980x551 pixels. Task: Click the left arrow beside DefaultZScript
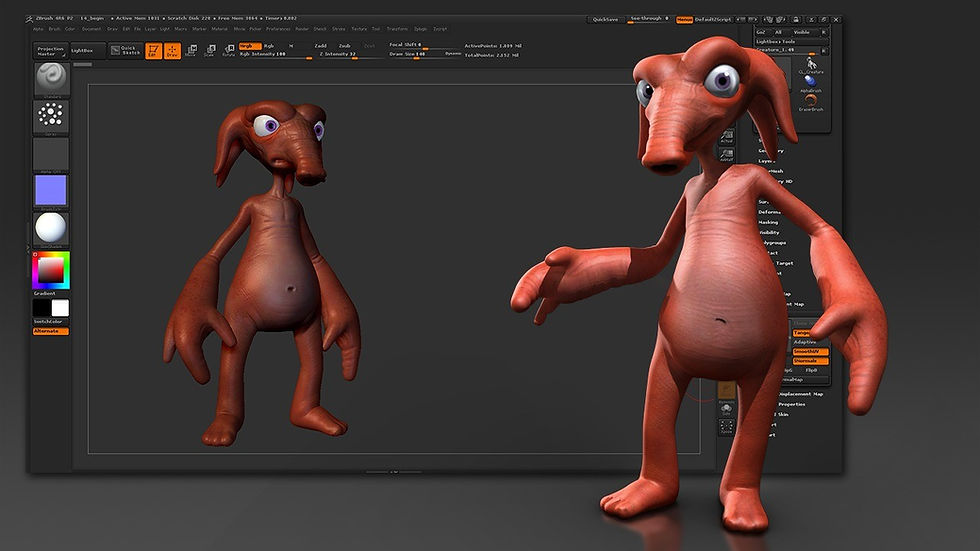pyautogui.click(x=742, y=19)
